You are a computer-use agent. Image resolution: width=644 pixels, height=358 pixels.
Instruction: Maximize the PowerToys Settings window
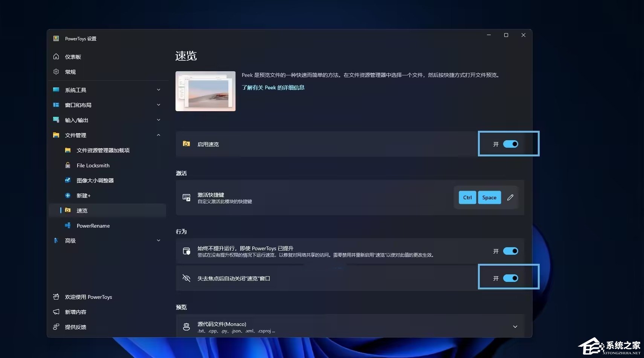pos(506,35)
